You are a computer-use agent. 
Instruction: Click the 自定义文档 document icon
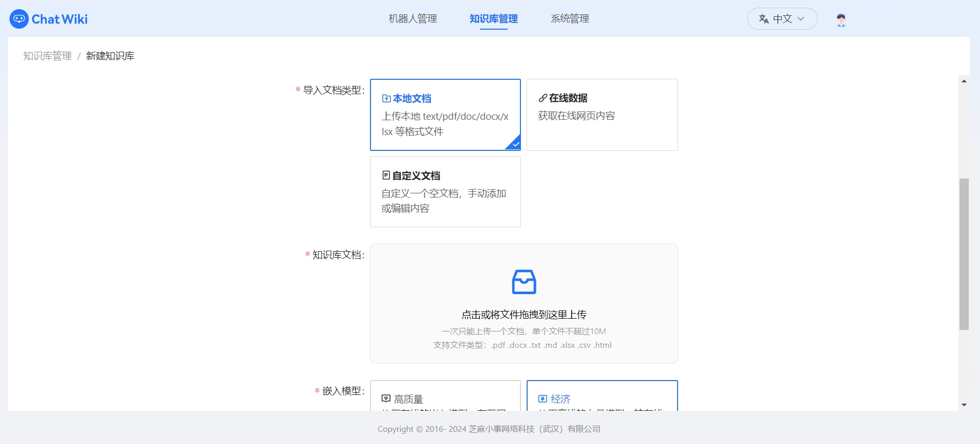[x=386, y=175]
